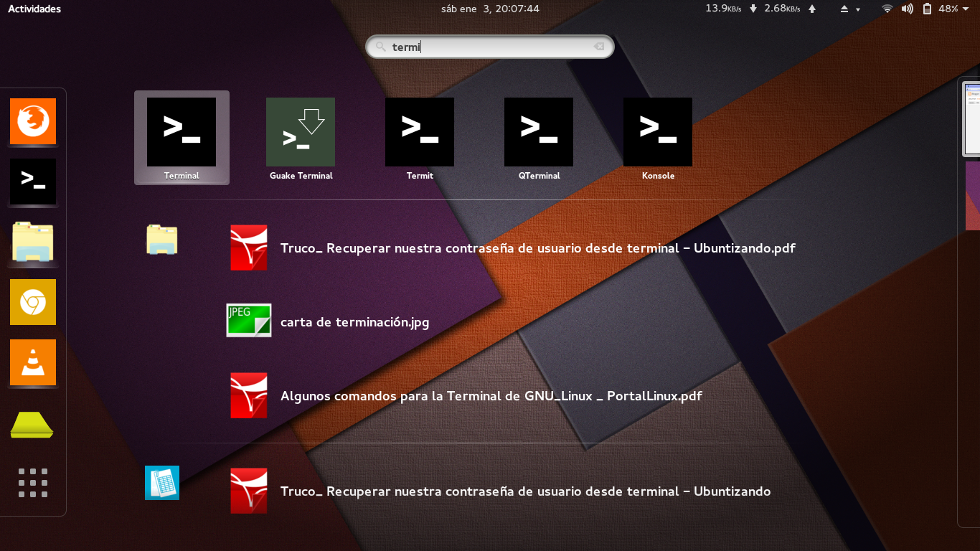Viewport: 980px width, 551px height.
Task: Click the volume indicator in the top bar
Action: [907, 9]
